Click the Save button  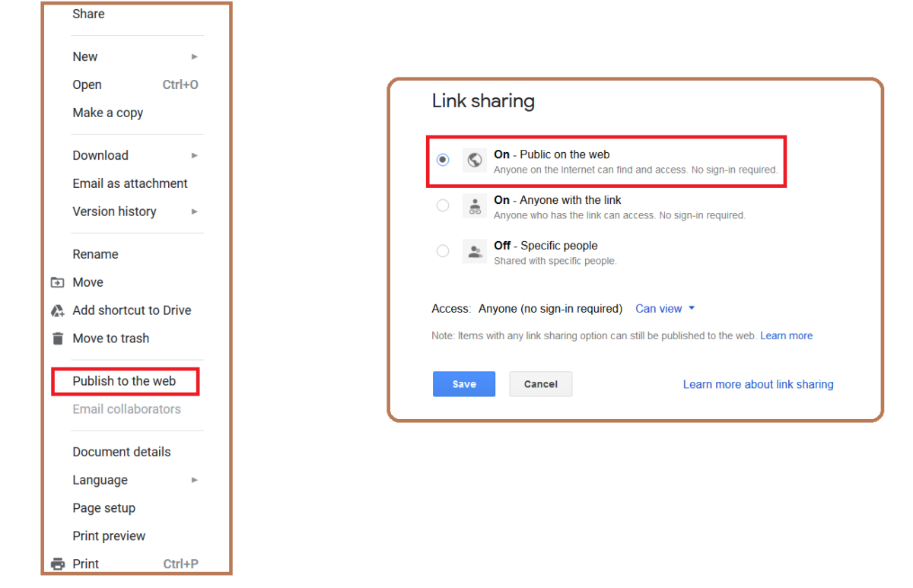coord(463,383)
